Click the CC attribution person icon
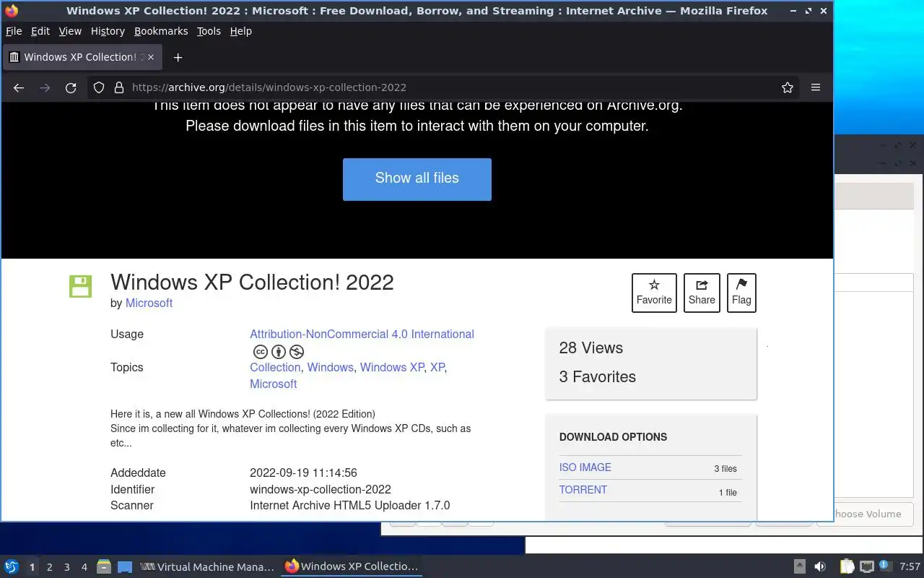This screenshot has height=578, width=924. click(279, 352)
